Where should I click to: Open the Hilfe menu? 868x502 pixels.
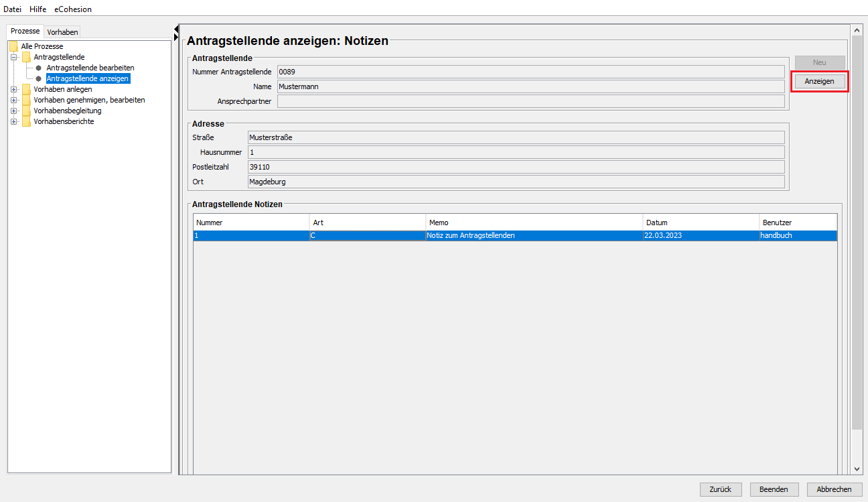click(38, 9)
